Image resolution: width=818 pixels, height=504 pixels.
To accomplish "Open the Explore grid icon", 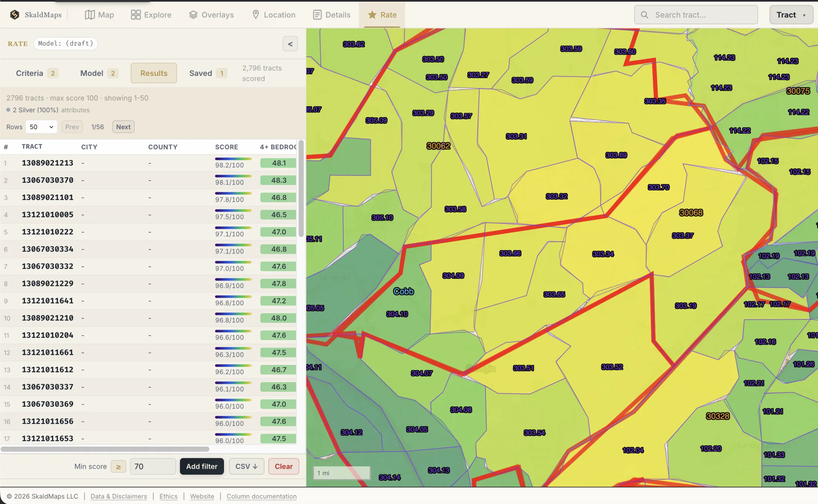I will [x=136, y=15].
